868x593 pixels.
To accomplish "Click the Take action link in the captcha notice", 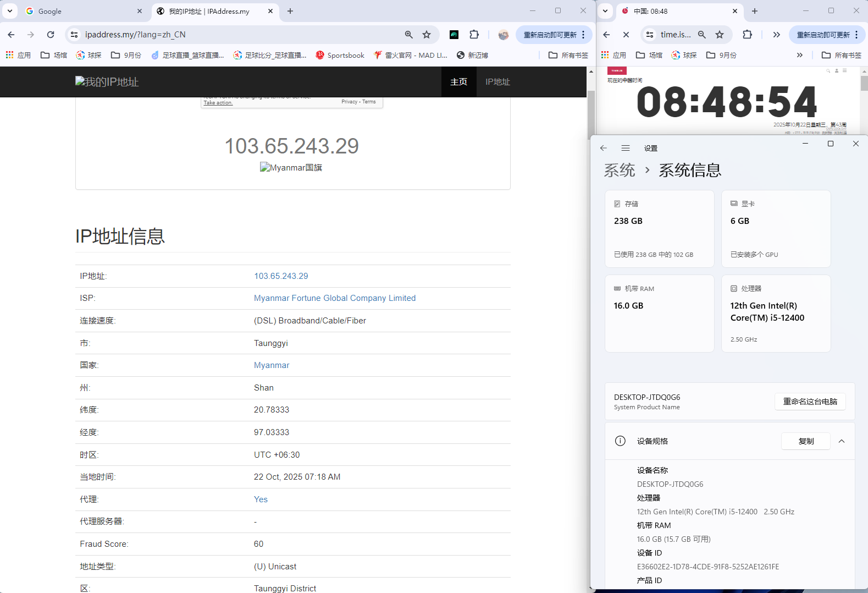I will (x=218, y=103).
